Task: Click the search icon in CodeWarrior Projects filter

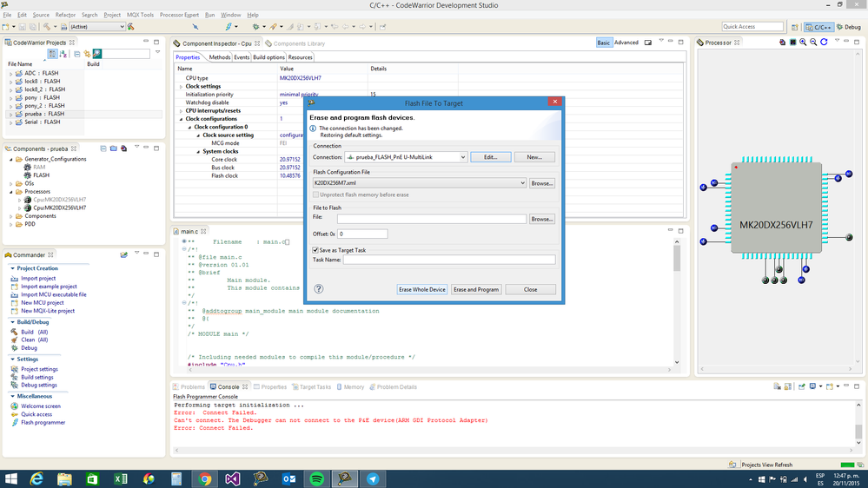Action: coord(97,54)
